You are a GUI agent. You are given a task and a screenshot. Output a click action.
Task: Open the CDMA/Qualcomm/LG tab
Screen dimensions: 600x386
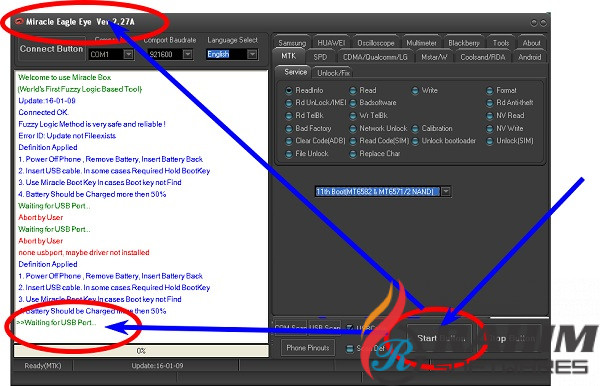[375, 57]
